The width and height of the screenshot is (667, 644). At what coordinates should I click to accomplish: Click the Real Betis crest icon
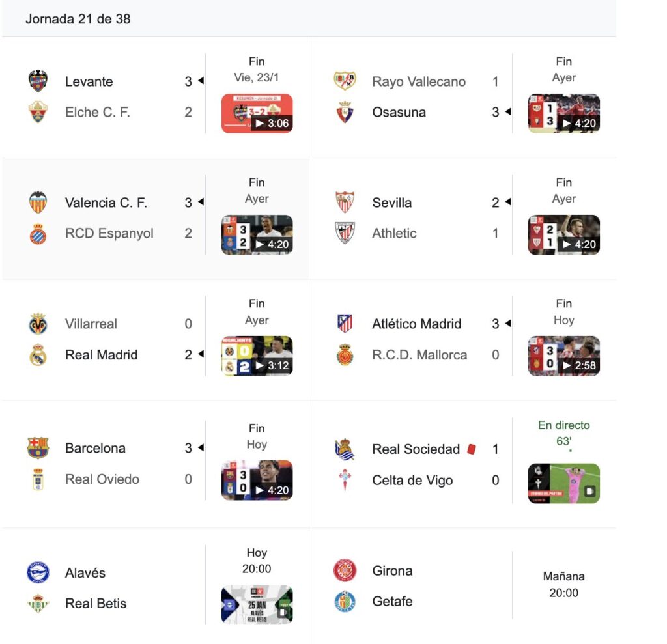click(x=38, y=604)
